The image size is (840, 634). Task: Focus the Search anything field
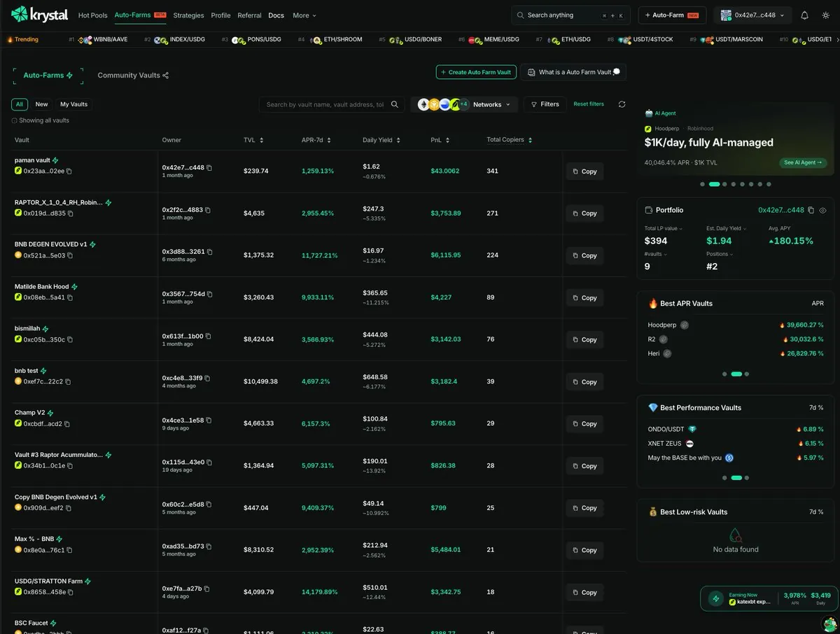[x=570, y=15]
